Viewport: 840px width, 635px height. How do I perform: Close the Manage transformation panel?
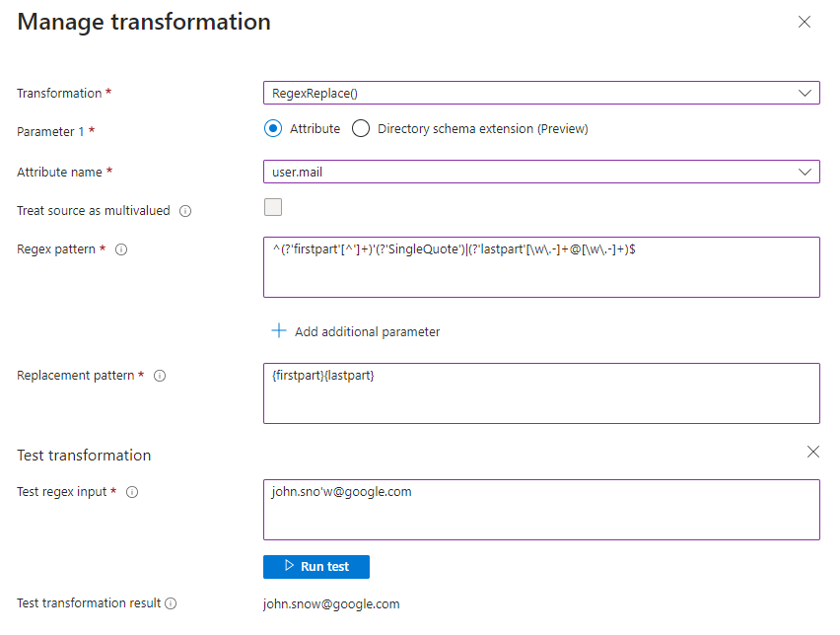click(805, 22)
